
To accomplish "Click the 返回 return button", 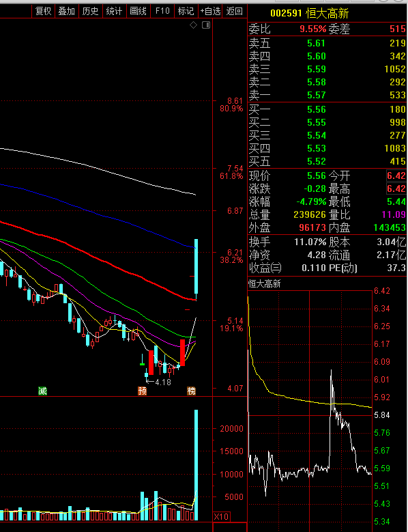I will [x=235, y=11].
